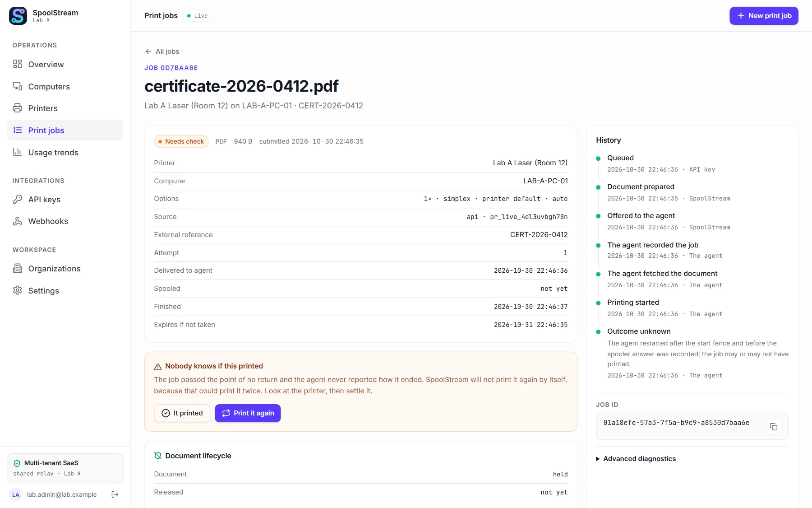Select Print jobs in sidebar

[65, 130]
